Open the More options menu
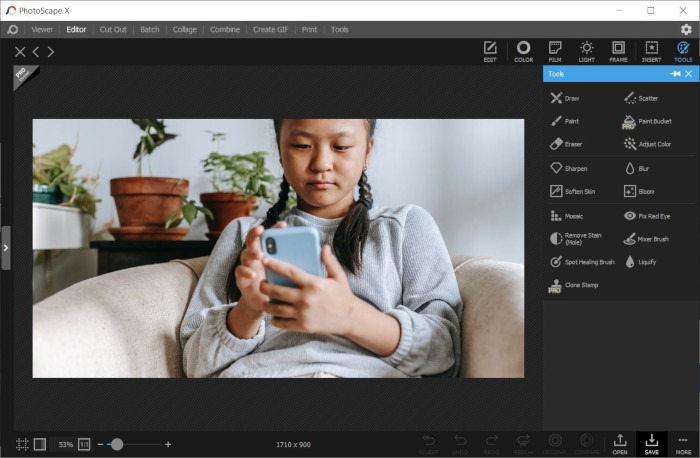Viewport: 700px width, 458px height. pos(683,444)
